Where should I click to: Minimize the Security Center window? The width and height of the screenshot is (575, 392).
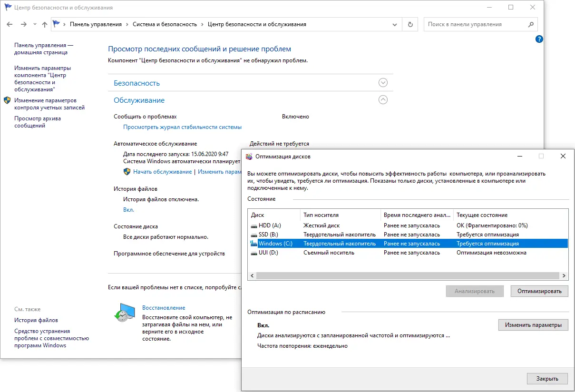click(x=489, y=8)
